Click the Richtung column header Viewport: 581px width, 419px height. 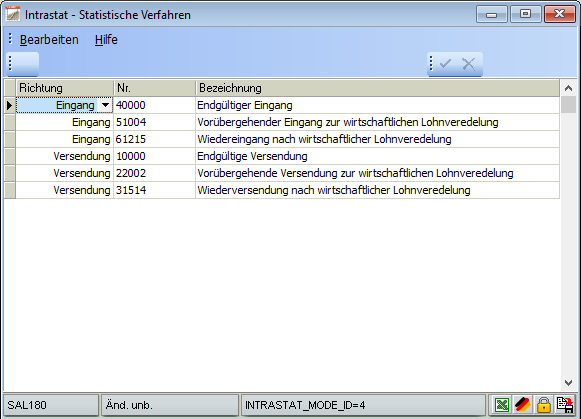click(64, 88)
